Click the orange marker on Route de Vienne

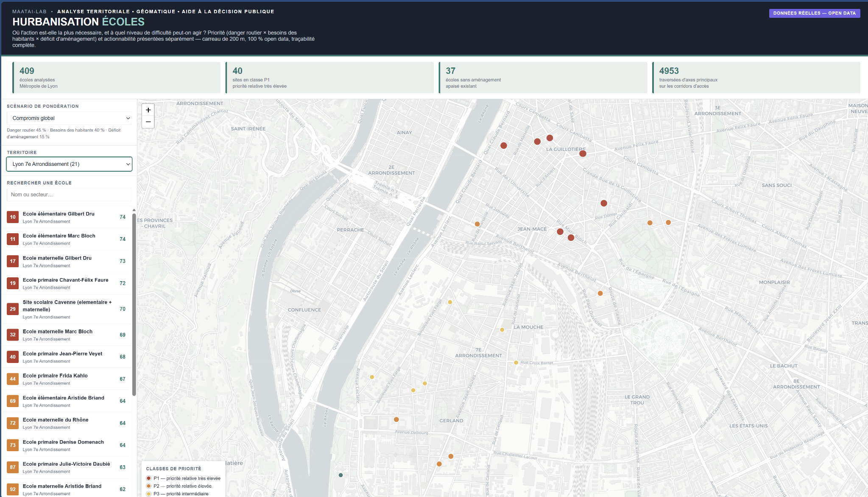click(600, 293)
